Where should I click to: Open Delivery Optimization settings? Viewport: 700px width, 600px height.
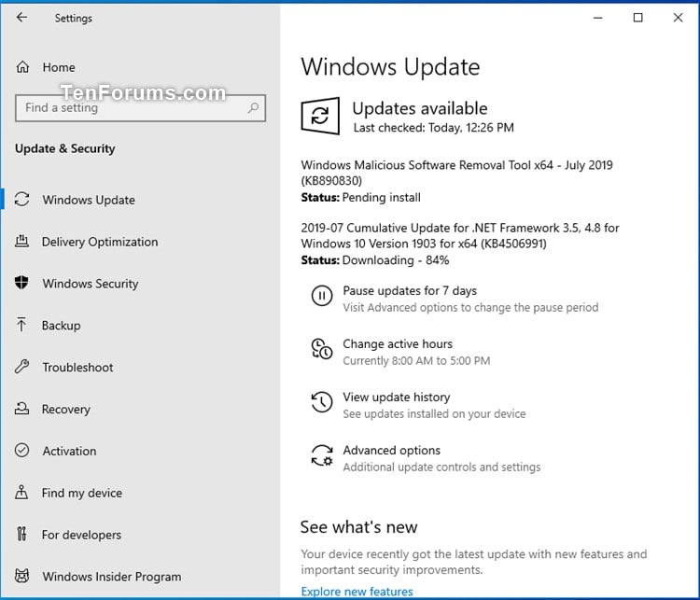point(100,242)
